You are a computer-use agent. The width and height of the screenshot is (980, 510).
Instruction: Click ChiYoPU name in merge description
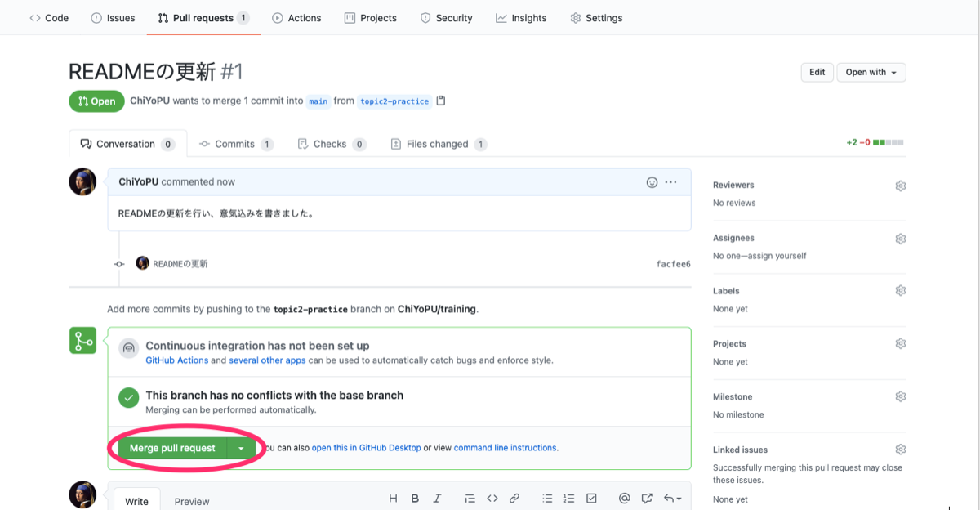tap(151, 101)
